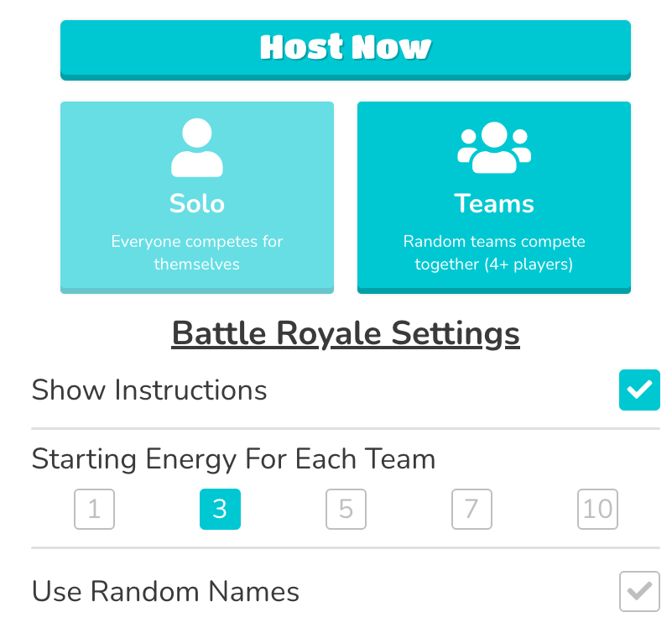Open Battle Royale Settings

[345, 332]
